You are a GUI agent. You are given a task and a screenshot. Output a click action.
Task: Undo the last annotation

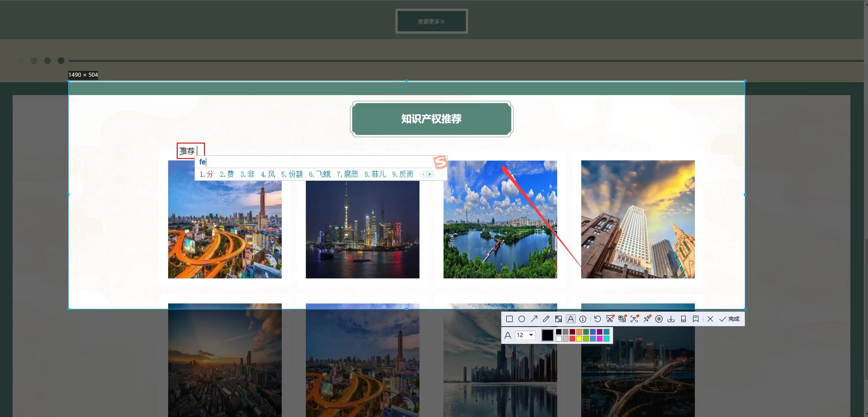pos(598,319)
